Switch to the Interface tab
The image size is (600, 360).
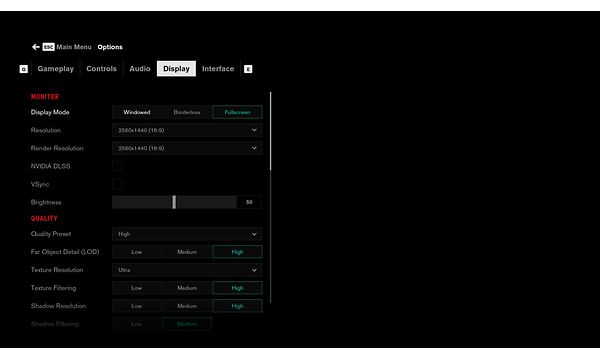[x=218, y=69]
